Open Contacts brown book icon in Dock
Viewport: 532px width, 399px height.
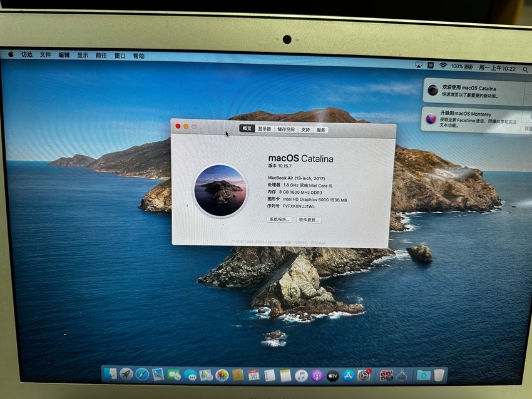(238, 375)
